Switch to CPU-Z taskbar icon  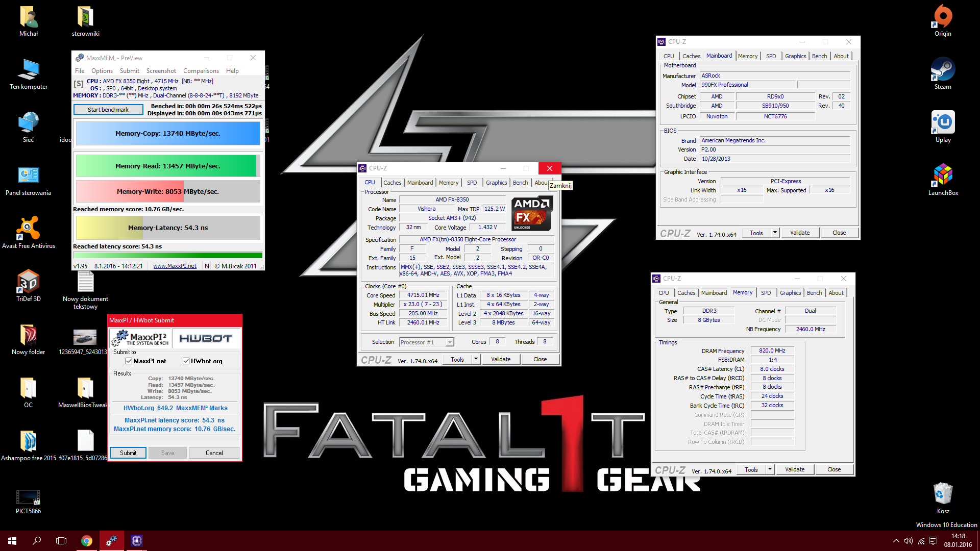click(136, 541)
